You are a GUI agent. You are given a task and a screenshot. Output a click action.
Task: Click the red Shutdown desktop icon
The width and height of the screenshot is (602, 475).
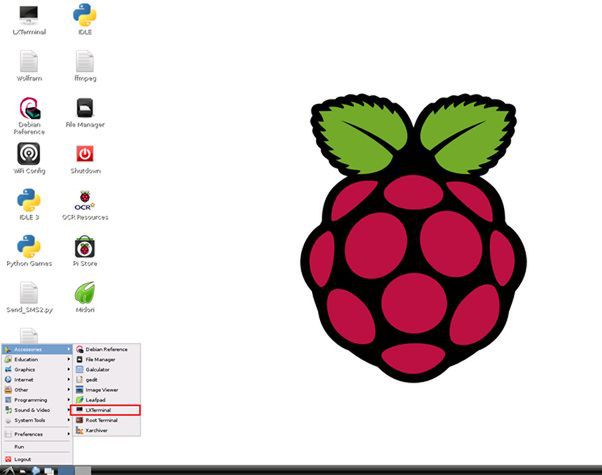(x=85, y=154)
